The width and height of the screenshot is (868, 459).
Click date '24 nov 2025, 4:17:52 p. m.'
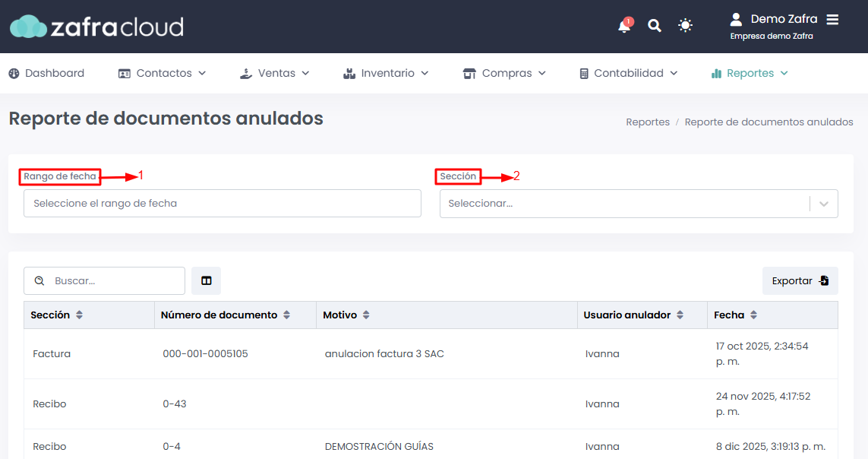[x=762, y=404]
